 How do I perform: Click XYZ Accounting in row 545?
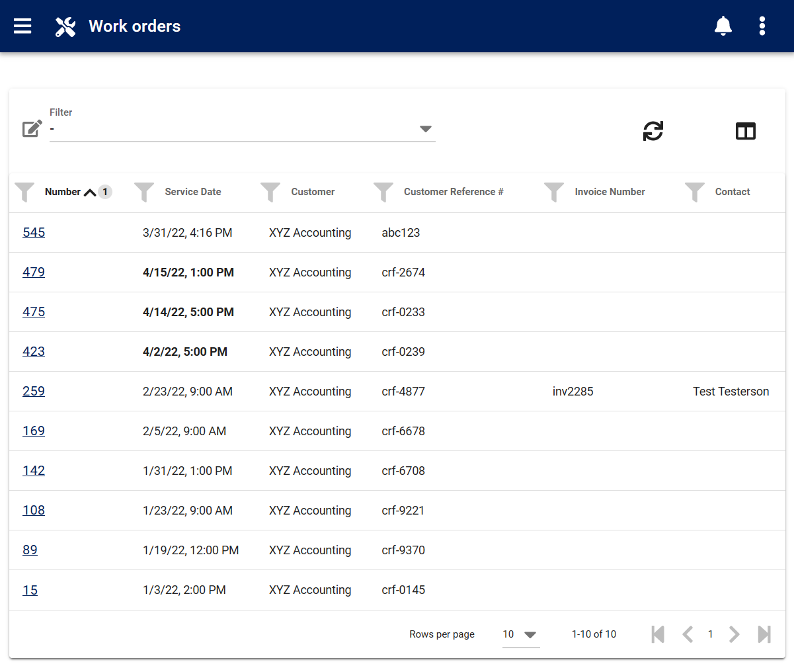310,232
